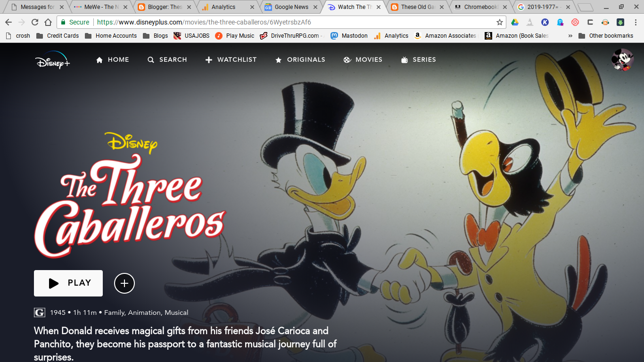Screen dimensions: 644x362
Task: Open the USAJOBS bookmark
Action: (x=191, y=36)
